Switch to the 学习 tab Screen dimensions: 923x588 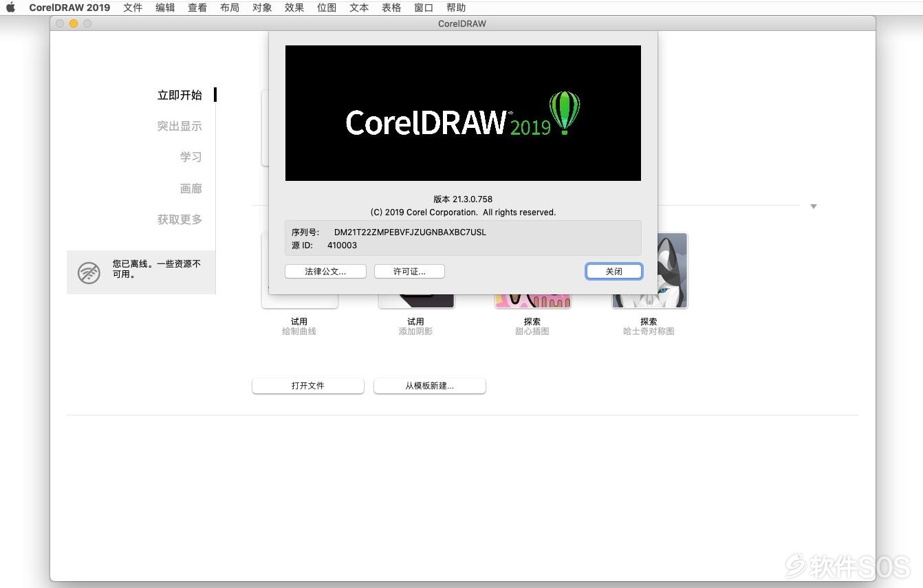[191, 157]
